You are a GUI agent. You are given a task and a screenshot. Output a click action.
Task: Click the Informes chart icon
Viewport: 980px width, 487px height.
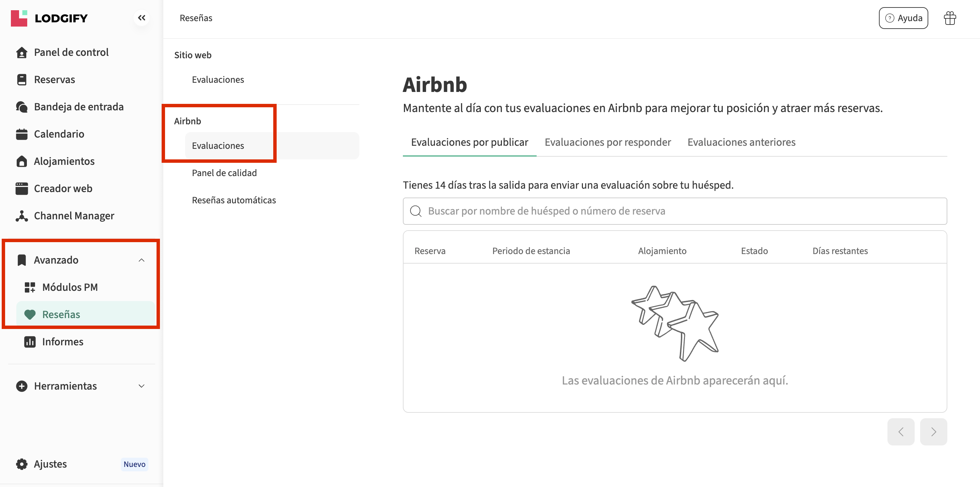(x=30, y=342)
